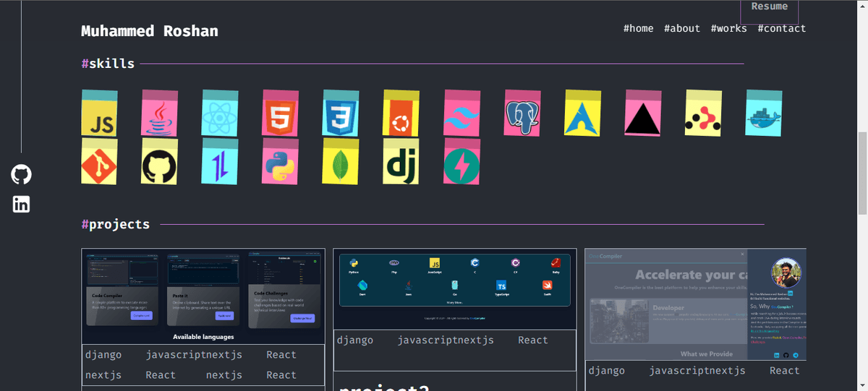Click React tag under languages grid project
Image resolution: width=868 pixels, height=391 pixels.
[x=533, y=340]
